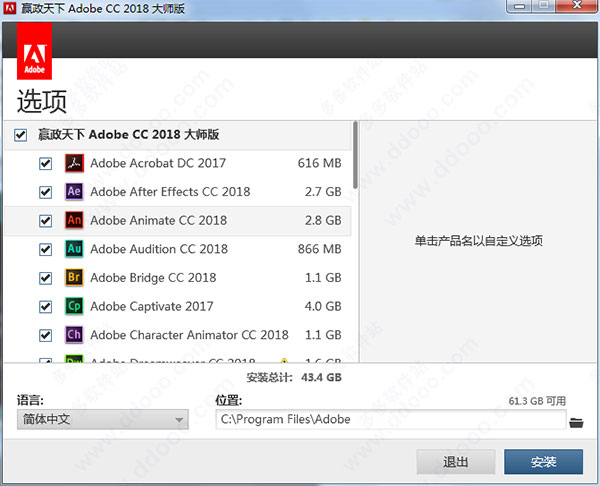Uncheck Adobe Audition CC 2018 checkbox
This screenshot has width=600, height=486.
tap(46, 250)
